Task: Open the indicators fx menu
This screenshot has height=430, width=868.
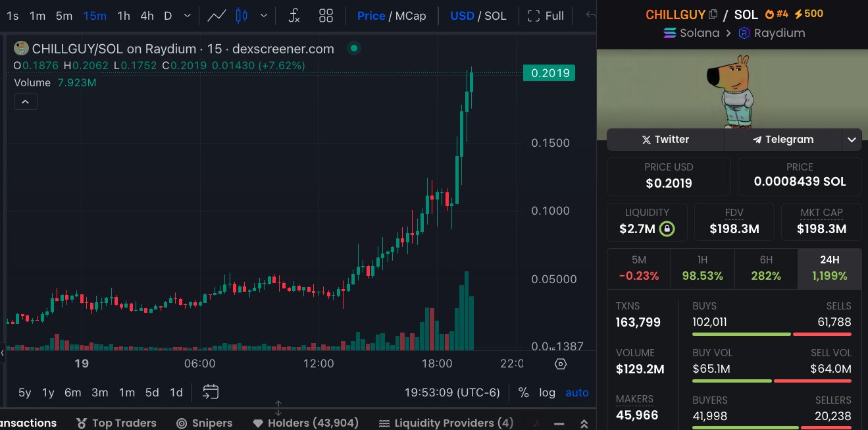Action: click(x=295, y=16)
